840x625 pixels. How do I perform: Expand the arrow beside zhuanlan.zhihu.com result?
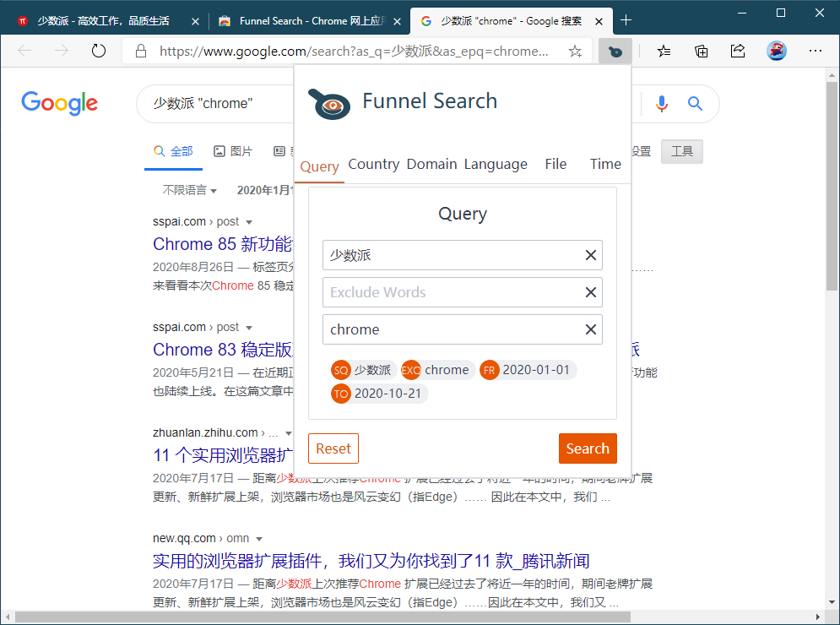(289, 433)
